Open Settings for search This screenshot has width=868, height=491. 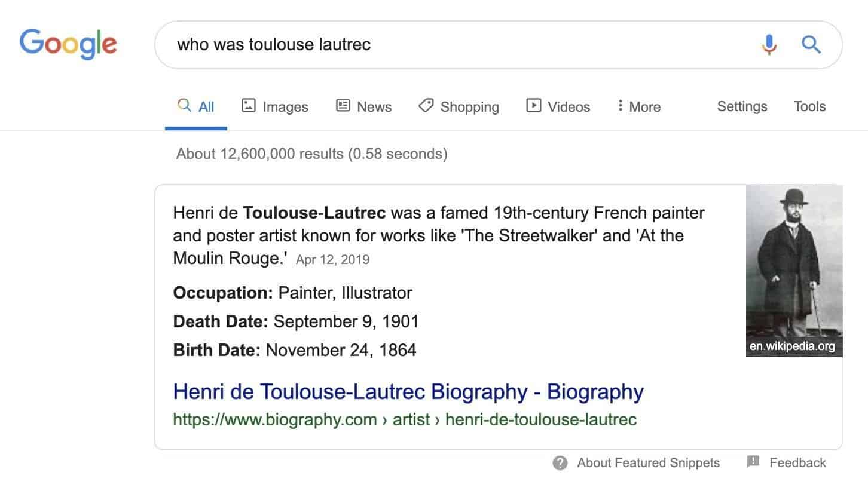click(742, 106)
